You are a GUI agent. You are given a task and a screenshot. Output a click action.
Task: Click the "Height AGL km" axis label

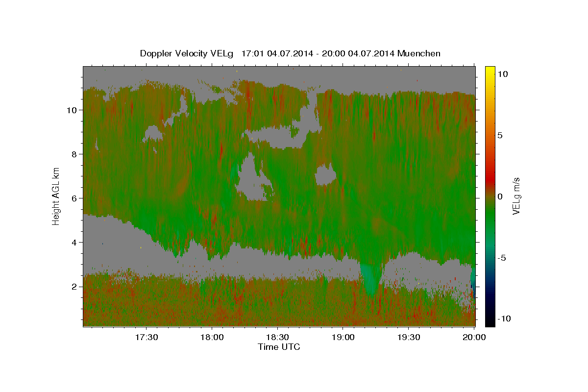point(56,196)
